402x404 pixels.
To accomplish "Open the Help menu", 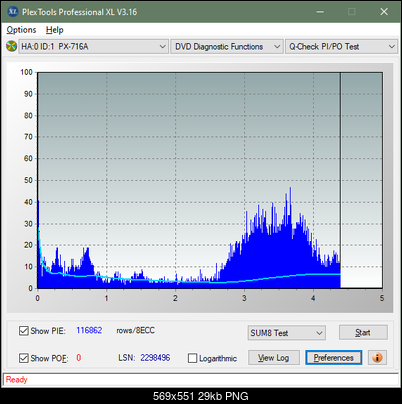I will [x=55, y=30].
